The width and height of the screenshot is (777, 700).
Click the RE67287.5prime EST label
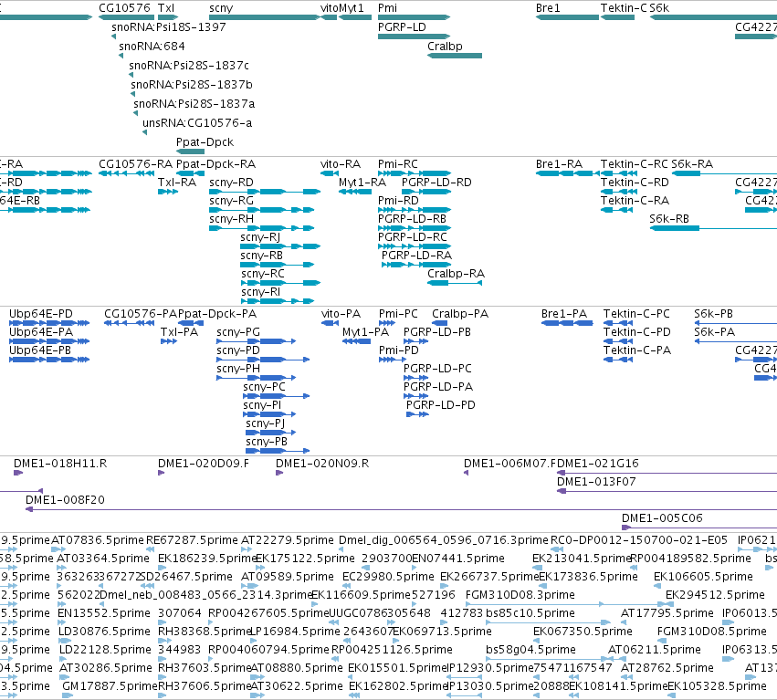(193, 540)
